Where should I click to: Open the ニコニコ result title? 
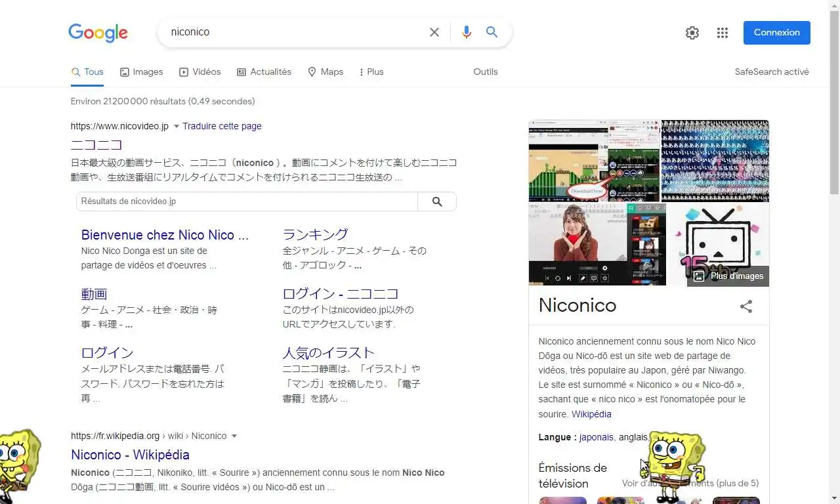pyautogui.click(x=96, y=144)
